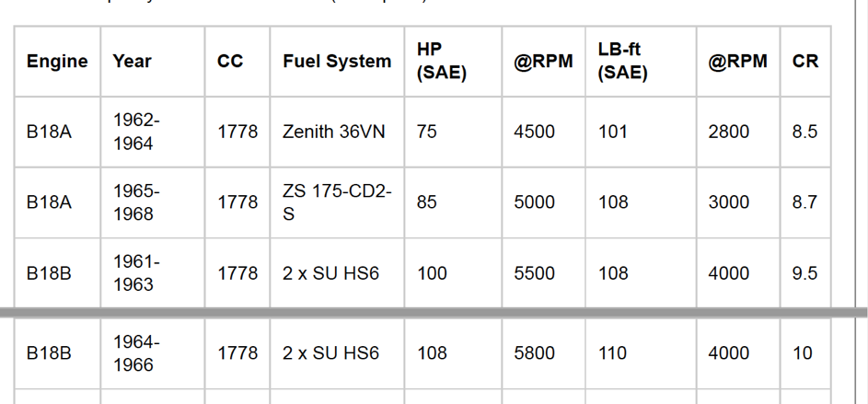Screen dimensions: 868x404
Task: Click the 1961-1963 year cell
Action: [x=153, y=272]
